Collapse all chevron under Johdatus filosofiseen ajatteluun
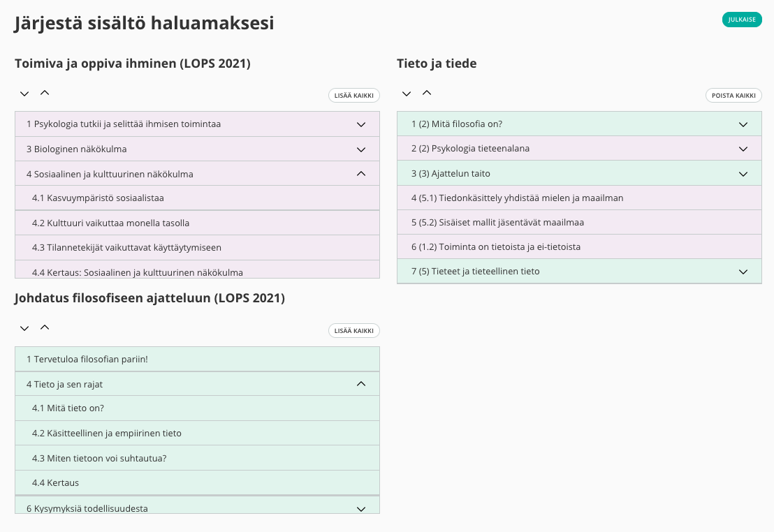Image resolution: width=774 pixels, height=532 pixels. [45, 327]
